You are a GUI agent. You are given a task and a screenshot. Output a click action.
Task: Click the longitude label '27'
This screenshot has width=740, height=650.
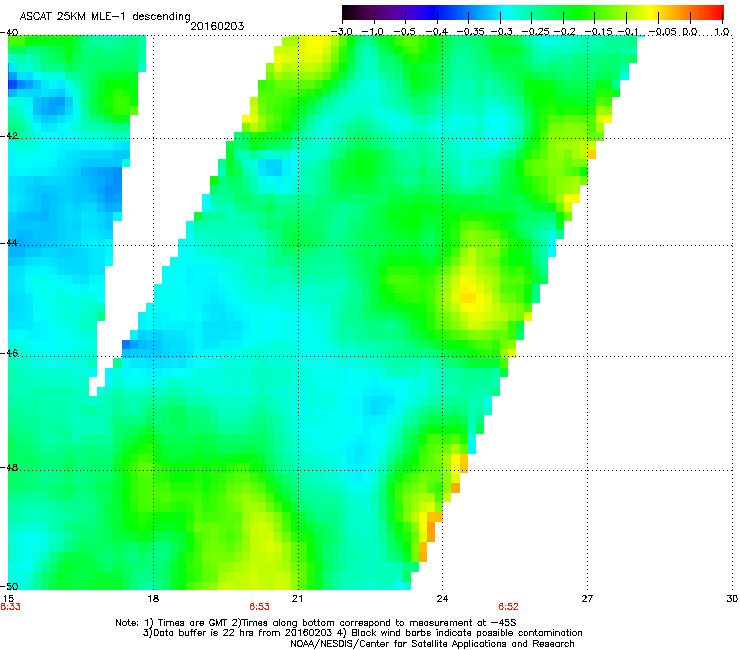point(587,599)
